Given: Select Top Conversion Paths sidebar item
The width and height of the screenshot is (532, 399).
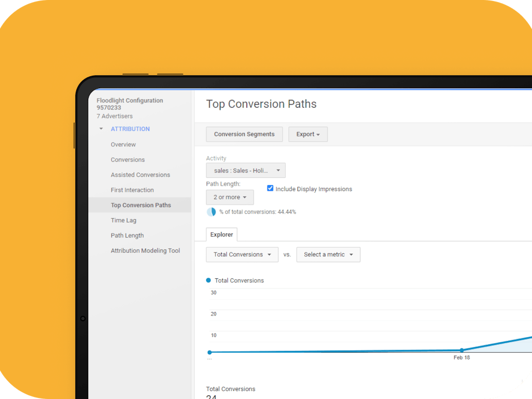Looking at the screenshot, I should (x=141, y=205).
